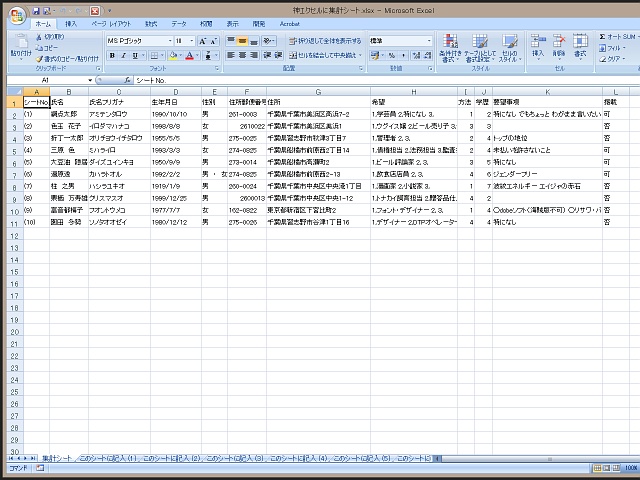Switch to the 挿入 ribbon tab
This screenshot has width=640, height=480.
tap(71, 24)
